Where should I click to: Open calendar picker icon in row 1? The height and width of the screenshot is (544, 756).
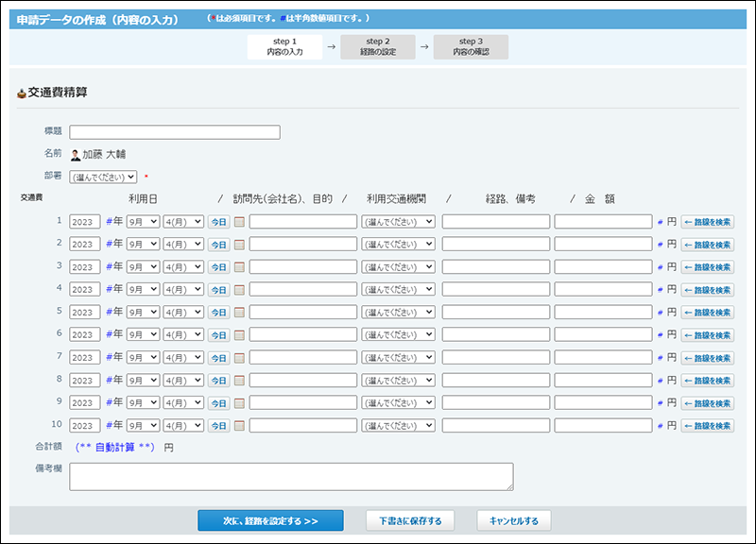[x=239, y=222]
